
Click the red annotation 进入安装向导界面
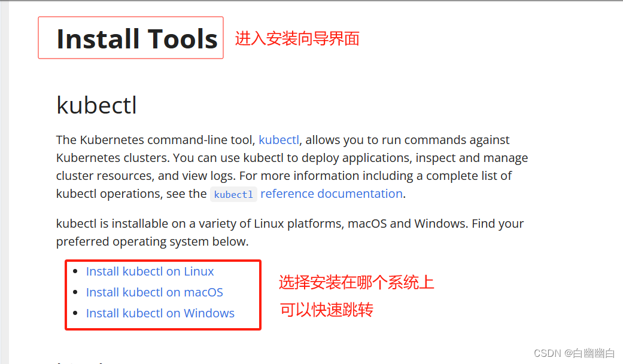pos(297,39)
